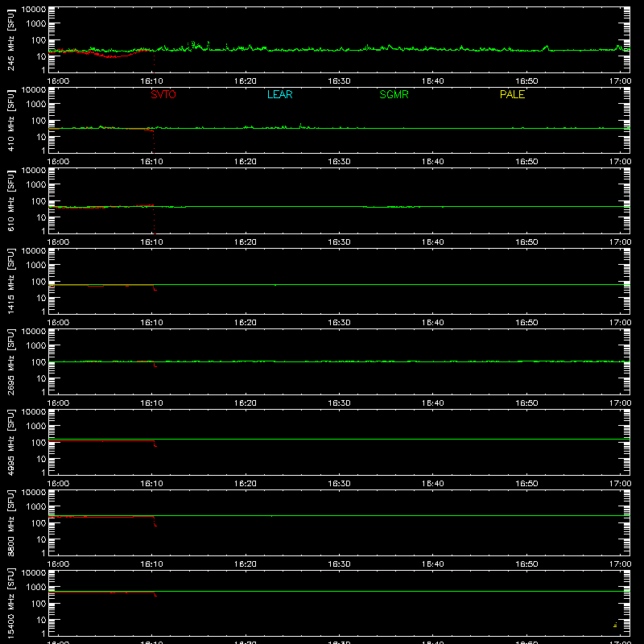The height and width of the screenshot is (644, 644).
Task: Click the 10000 y-tick of the 8800 MHz panel
Action: [34, 493]
